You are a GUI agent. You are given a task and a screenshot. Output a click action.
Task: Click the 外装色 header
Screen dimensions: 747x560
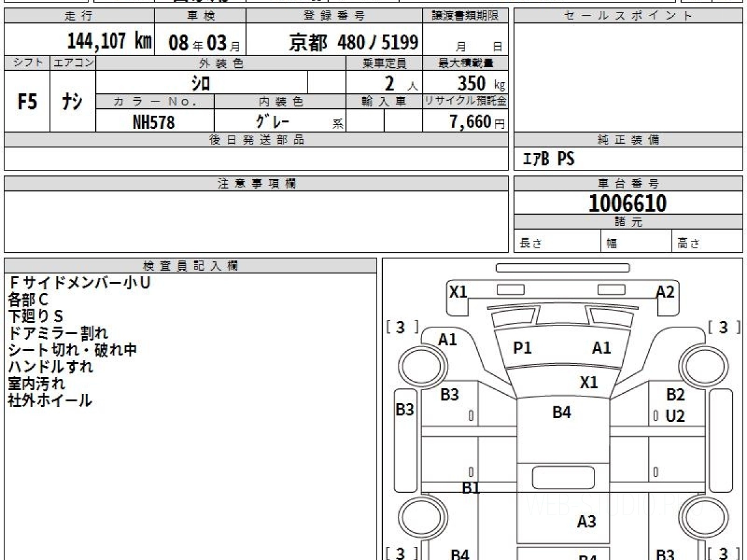coord(220,63)
